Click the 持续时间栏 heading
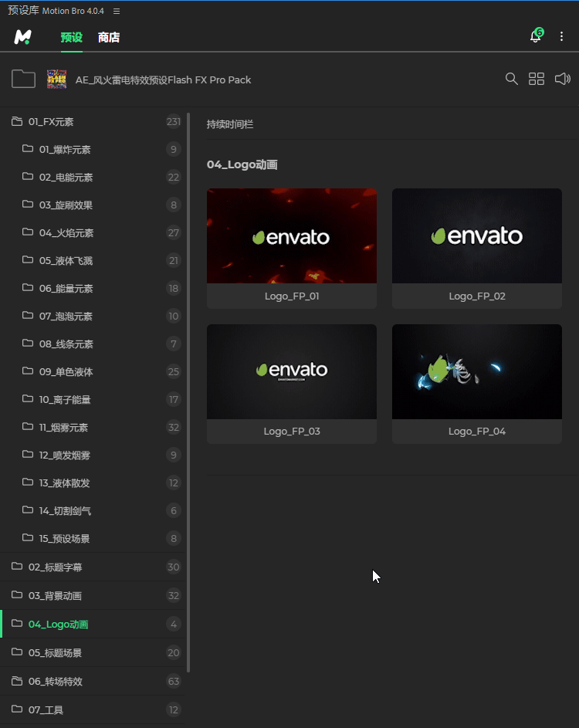The width and height of the screenshot is (579, 728). coord(230,124)
